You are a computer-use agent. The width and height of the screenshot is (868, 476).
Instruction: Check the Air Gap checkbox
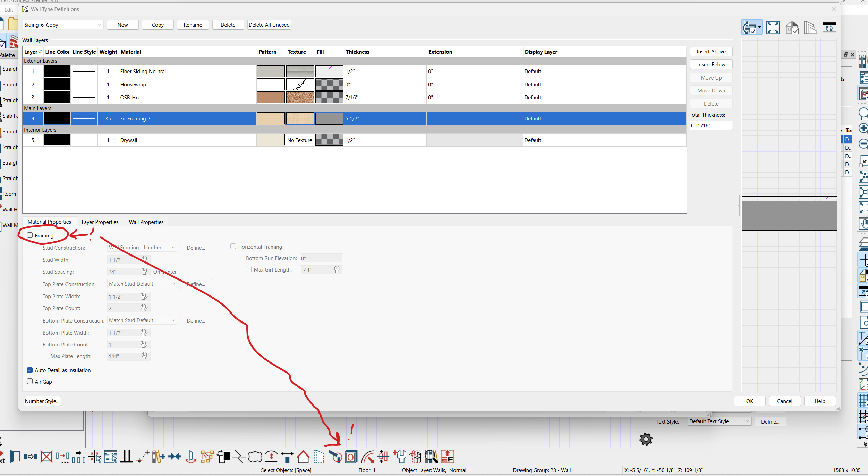pyautogui.click(x=30, y=381)
